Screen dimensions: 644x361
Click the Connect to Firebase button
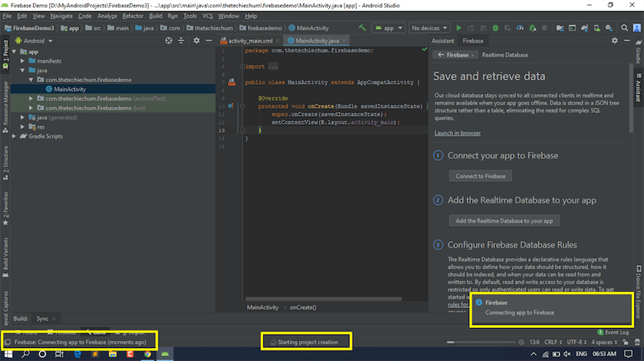pos(480,175)
